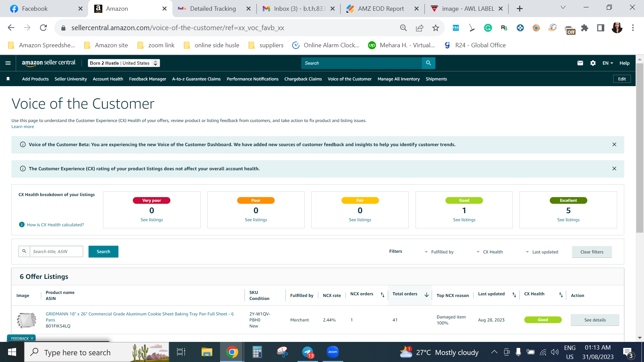Open Zoom from the taskbar
The width and height of the screenshot is (644, 362).
point(333,352)
